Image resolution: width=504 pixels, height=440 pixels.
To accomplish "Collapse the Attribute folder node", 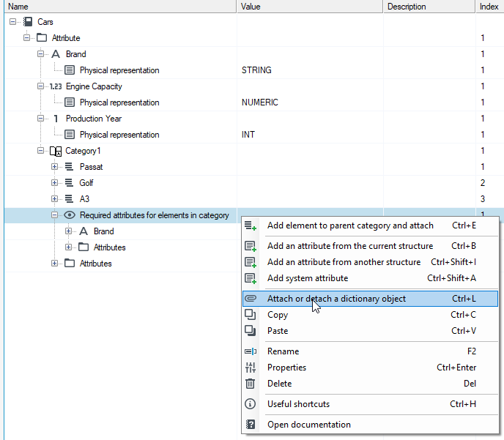I will pyautogui.click(x=26, y=38).
